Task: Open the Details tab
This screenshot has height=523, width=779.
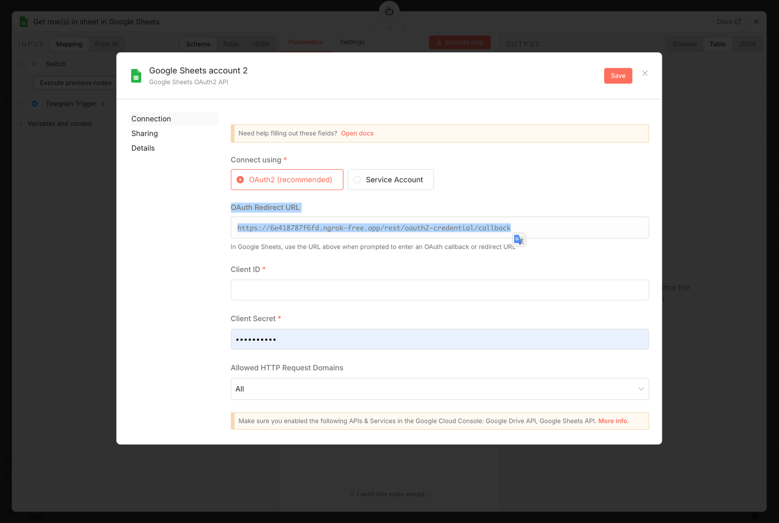Action: 143,148
